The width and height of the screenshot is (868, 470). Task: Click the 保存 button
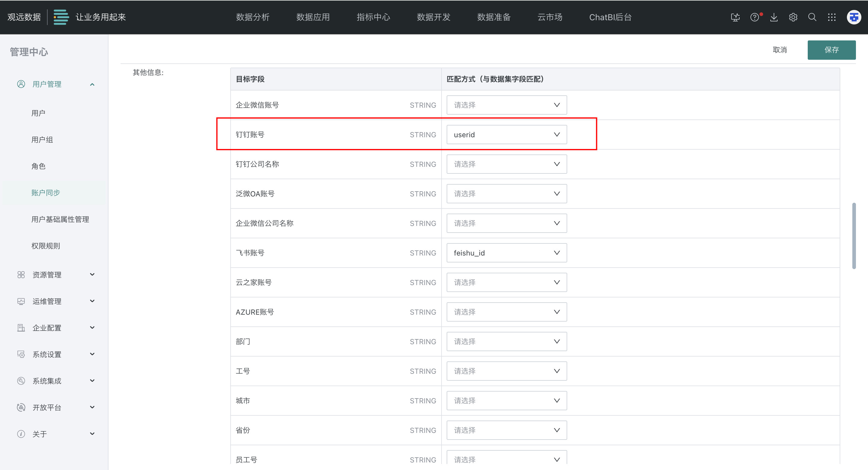tap(831, 50)
